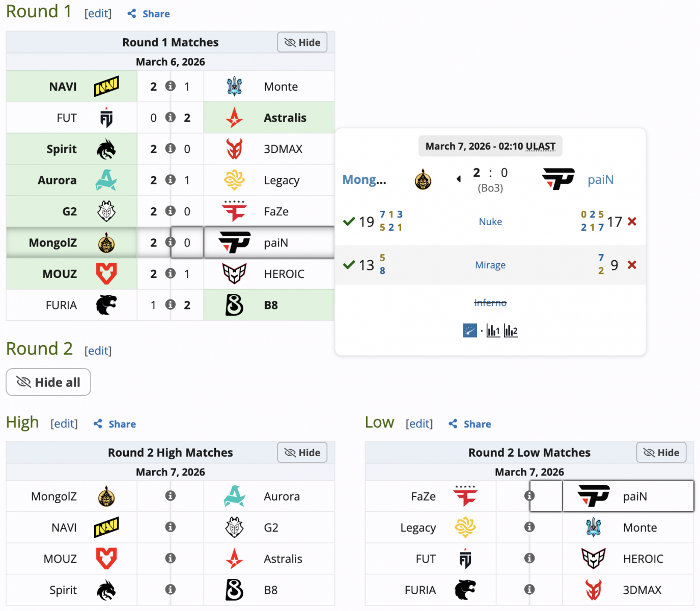
Task: Click the blue match page icon in popup
Action: 470,331
